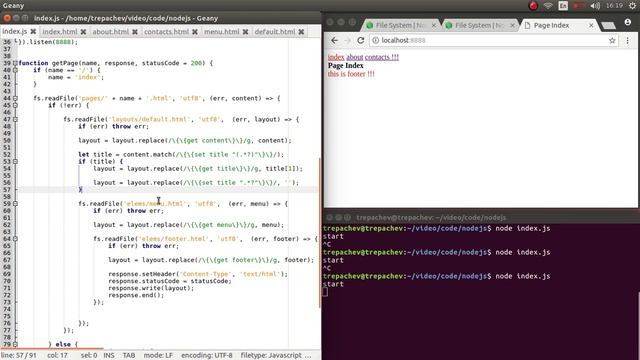This screenshot has width=640, height=360.
Task: Close the Geany window with red button
Action: (7, 18)
